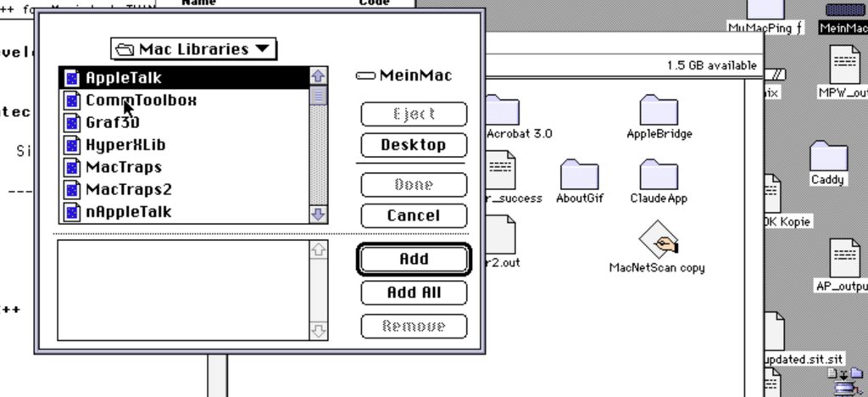Select the MacNetScan copy application icon

point(659,239)
